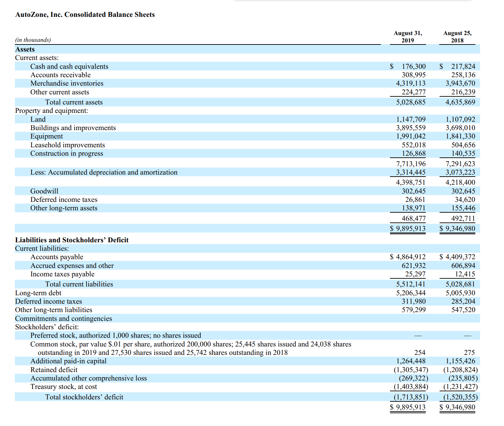
Task: Click the 'Treasury stock, at cost' label
Action: click(x=64, y=387)
